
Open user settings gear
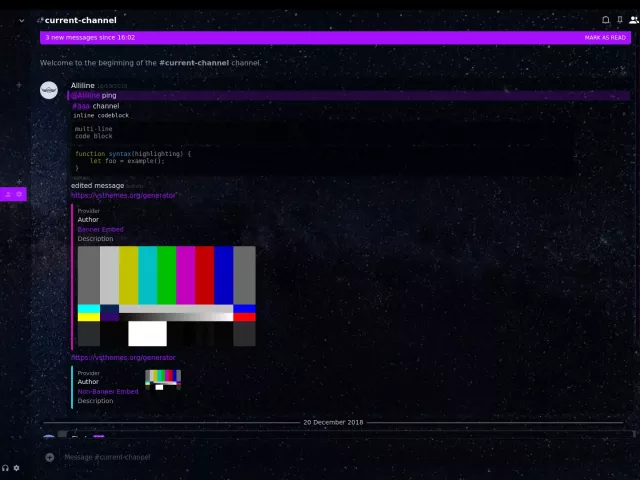16,468
